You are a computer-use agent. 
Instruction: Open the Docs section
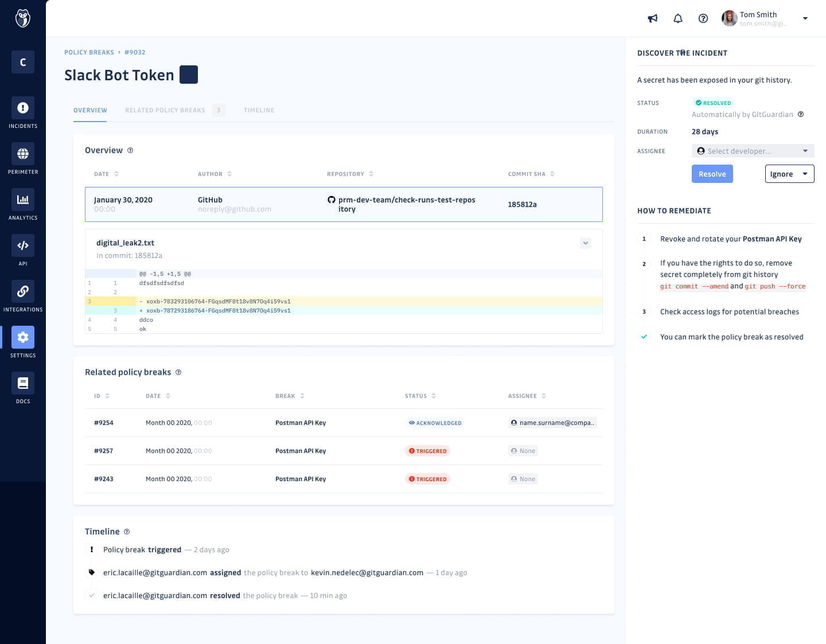tap(23, 388)
